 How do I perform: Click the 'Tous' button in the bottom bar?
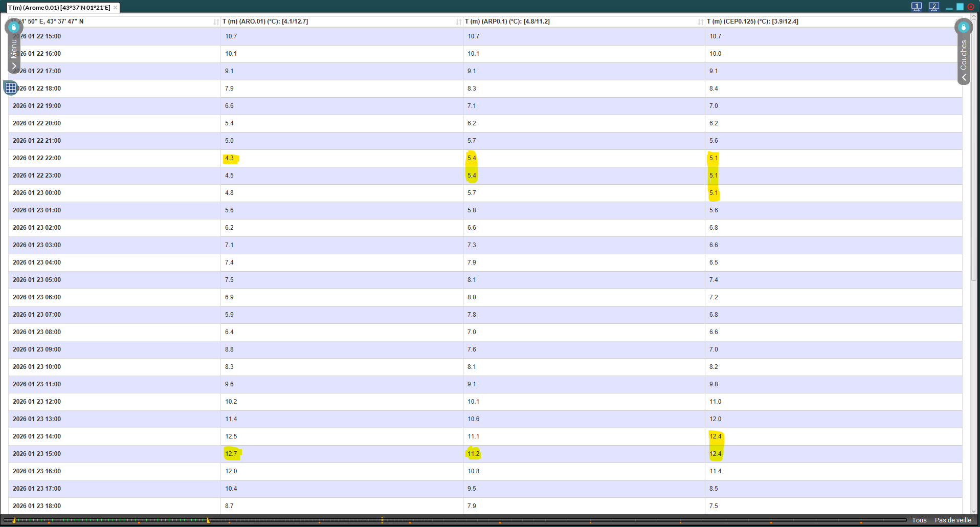coord(919,520)
